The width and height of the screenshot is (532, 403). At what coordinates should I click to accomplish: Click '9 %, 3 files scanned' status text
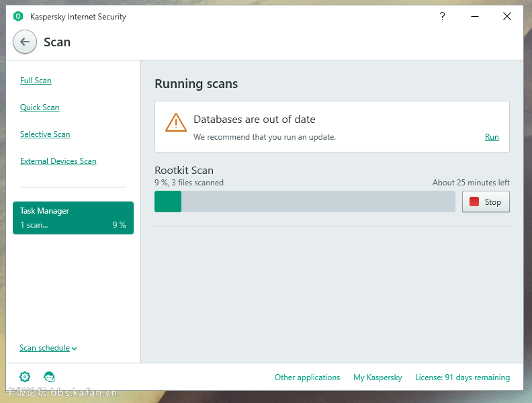coord(189,183)
